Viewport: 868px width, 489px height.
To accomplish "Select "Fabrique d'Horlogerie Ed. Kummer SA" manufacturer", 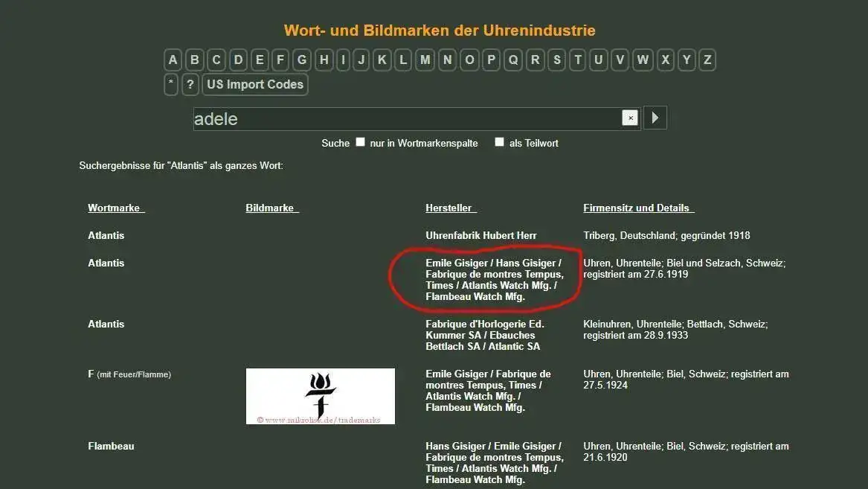I will [x=485, y=330].
